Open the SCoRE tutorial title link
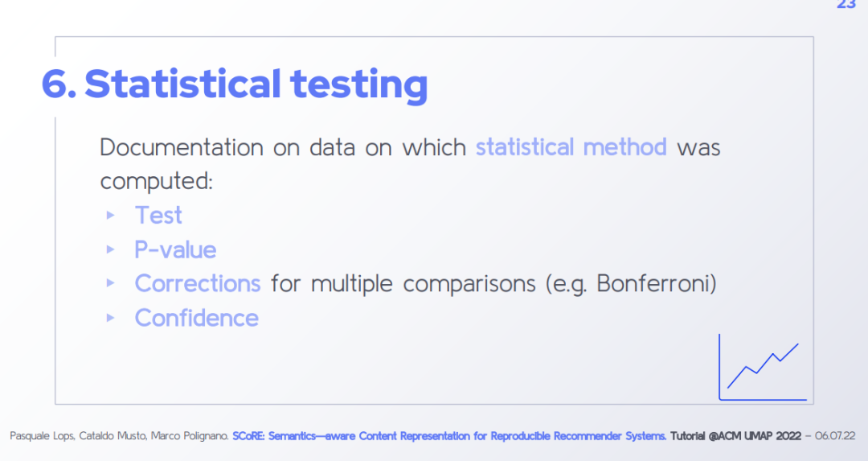 [449, 436]
